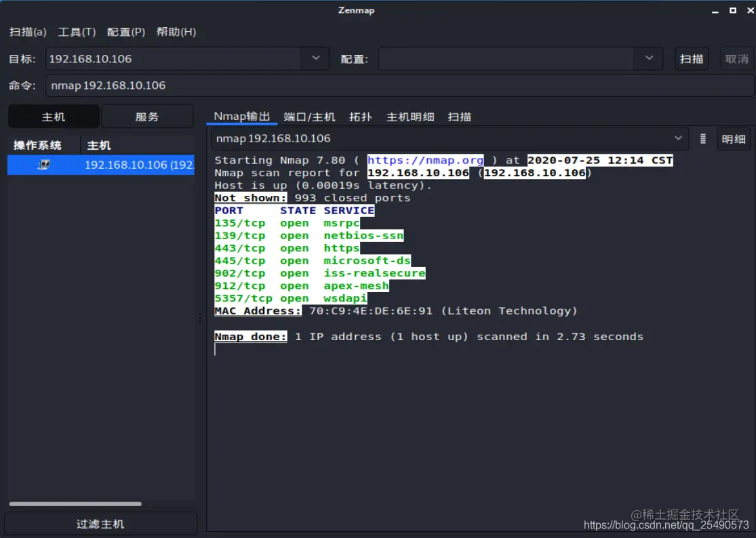Open the 扫描(a) menu

pos(28,32)
